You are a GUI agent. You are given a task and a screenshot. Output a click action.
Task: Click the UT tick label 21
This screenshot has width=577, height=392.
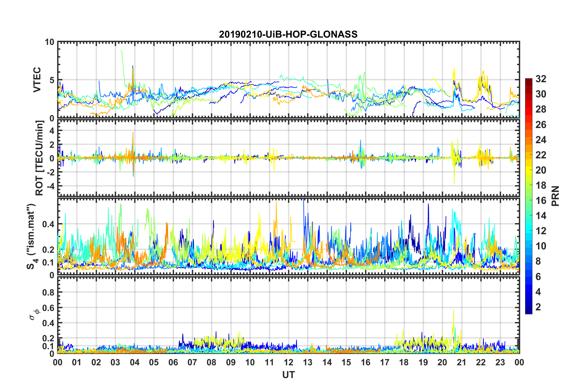(461, 362)
